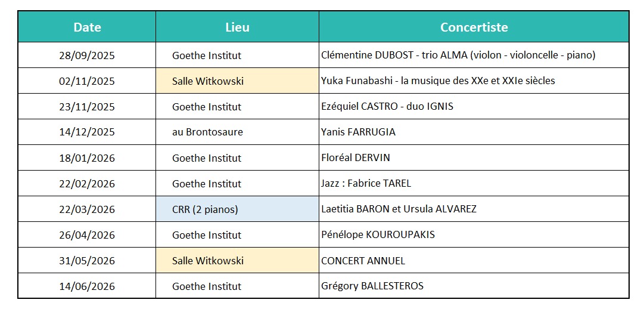
Task: Select the 23/11/2025 date cell
Action: pos(87,107)
